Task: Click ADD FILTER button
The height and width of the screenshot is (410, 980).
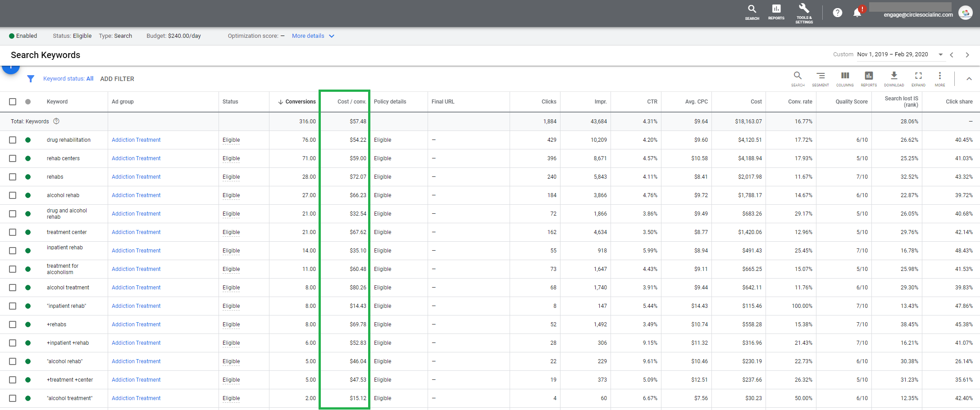Action: [117, 79]
